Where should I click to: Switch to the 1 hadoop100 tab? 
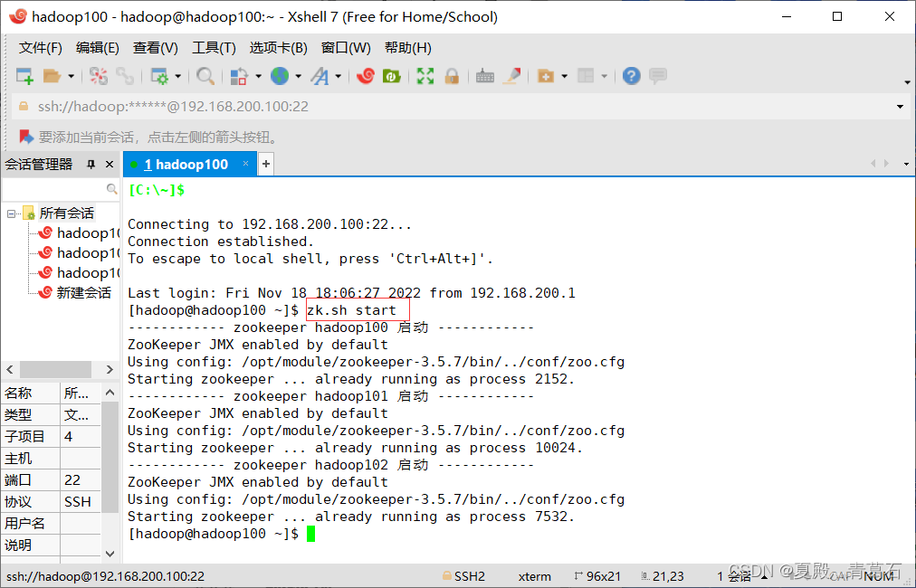tap(186, 165)
